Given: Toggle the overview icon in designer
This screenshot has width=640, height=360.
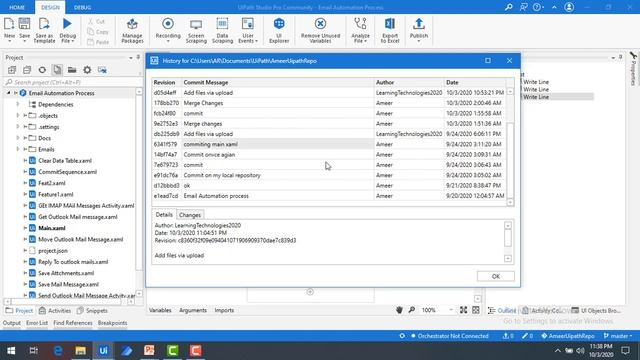Looking at the screenshot, I should point(476,310).
